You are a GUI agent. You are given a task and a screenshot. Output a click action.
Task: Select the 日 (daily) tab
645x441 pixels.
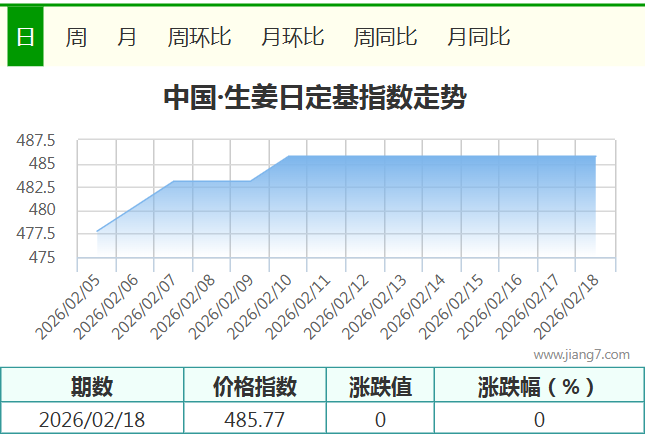click(25, 37)
